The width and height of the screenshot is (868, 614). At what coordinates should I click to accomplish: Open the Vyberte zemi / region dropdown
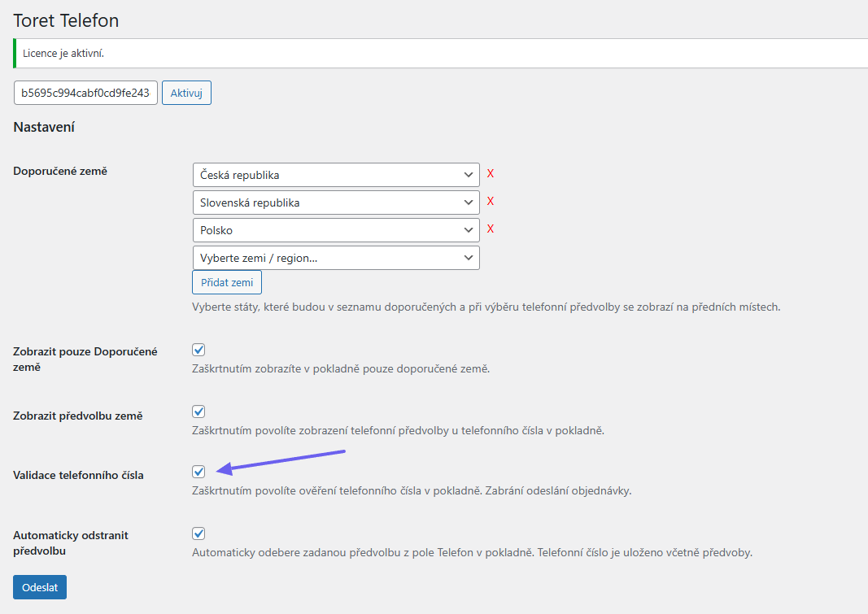[x=335, y=258]
